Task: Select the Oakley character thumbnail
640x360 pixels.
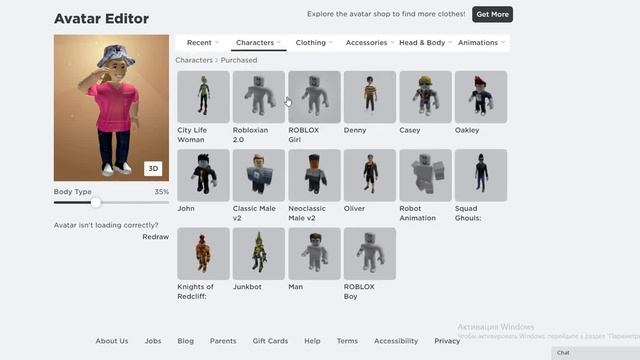Action: tap(481, 97)
